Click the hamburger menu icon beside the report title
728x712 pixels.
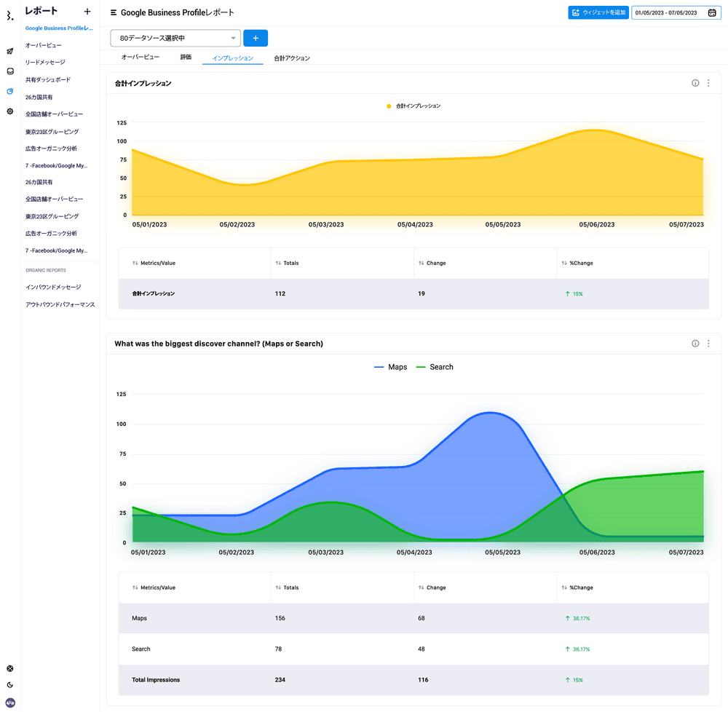click(x=114, y=12)
